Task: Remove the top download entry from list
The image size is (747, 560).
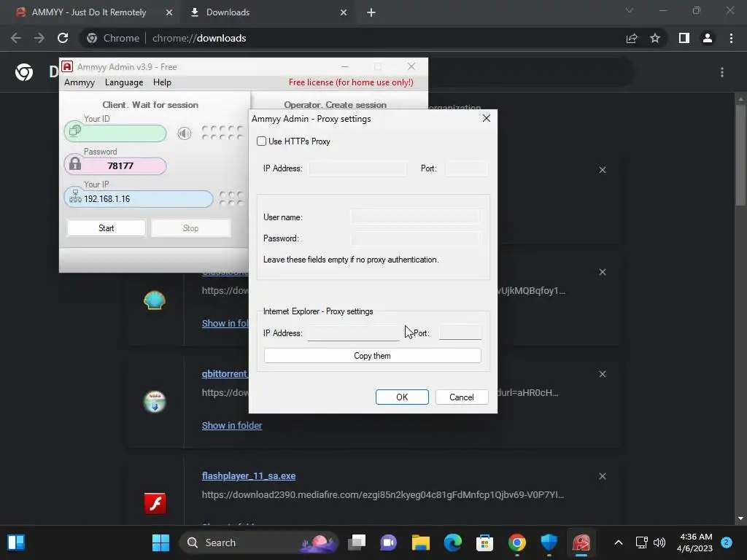Action: 602,170
